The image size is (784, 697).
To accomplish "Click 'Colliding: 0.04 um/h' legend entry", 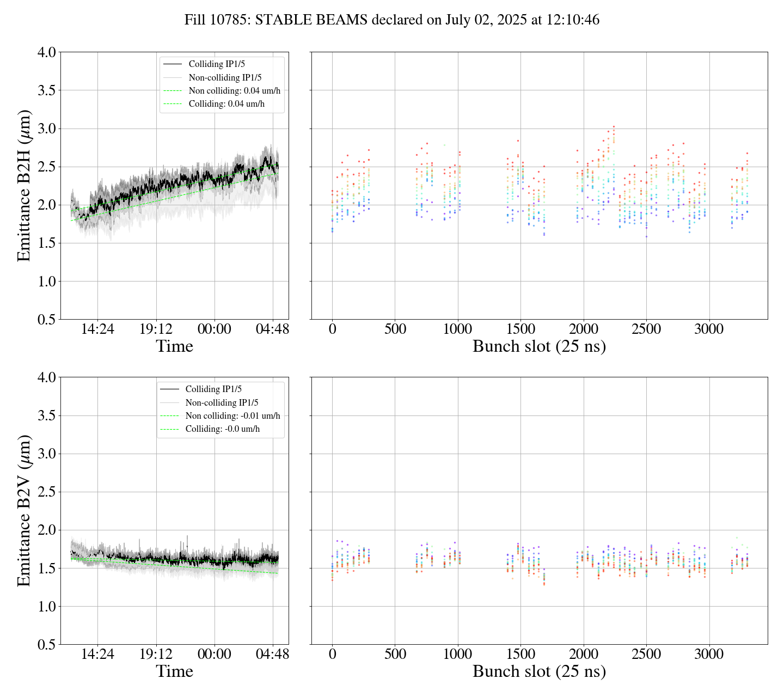I will coord(226,103).
